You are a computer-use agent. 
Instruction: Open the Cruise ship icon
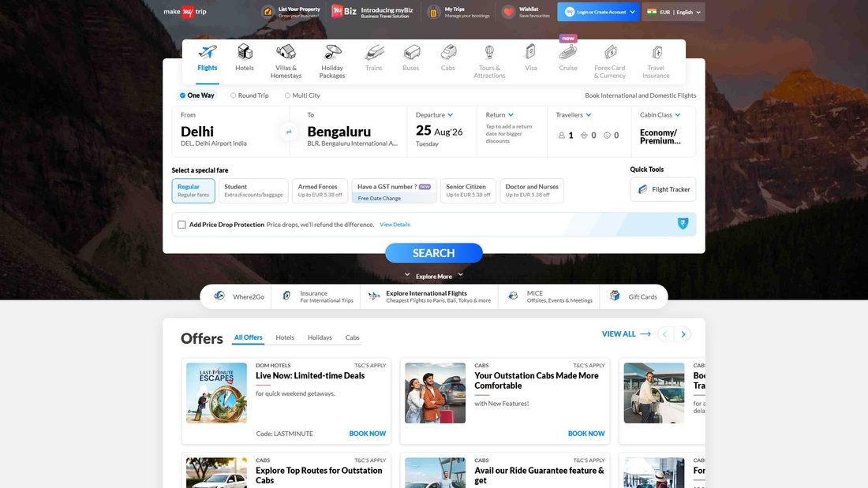(568, 52)
